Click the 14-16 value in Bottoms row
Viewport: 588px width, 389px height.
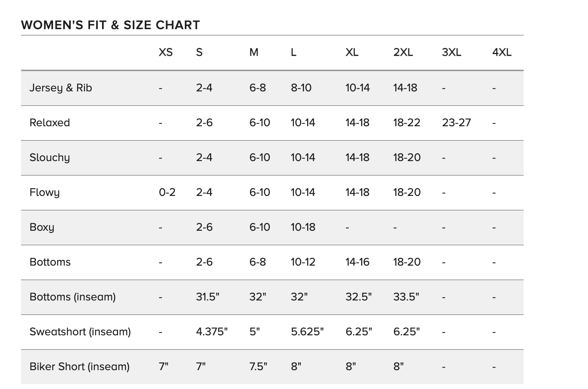(x=357, y=262)
